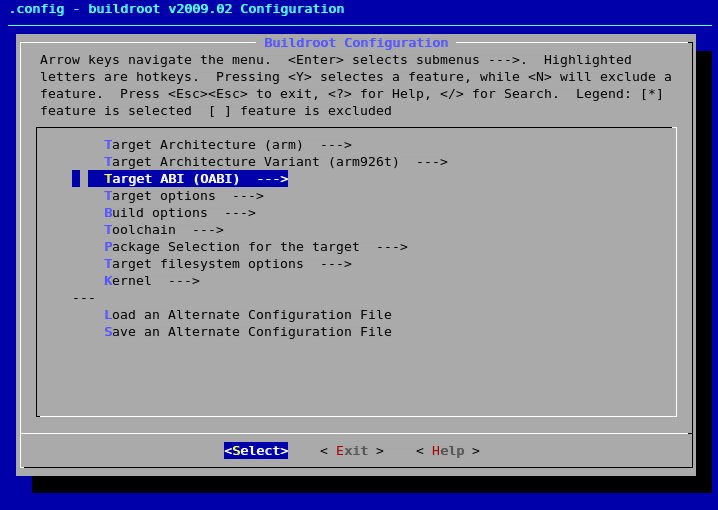Click the .config buildroot v2009.02 header text
The width and height of the screenshot is (718, 510).
[x=176, y=9]
